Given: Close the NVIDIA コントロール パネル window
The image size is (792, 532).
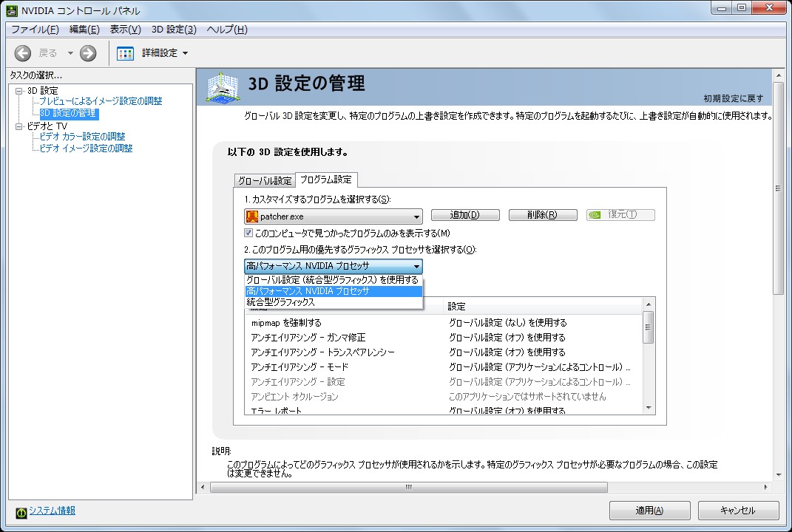Looking at the screenshot, I should (x=770, y=7).
